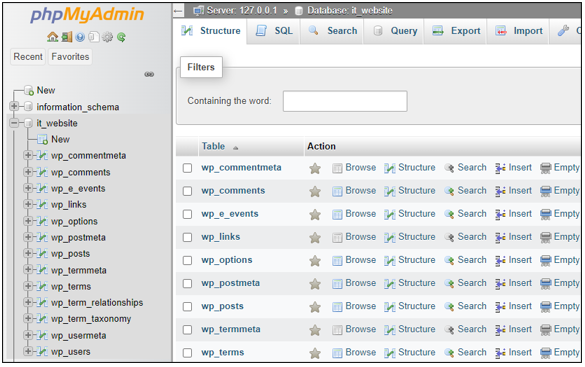585x367 pixels.
Task: Star the wp_options table as favorite
Action: [x=315, y=261]
